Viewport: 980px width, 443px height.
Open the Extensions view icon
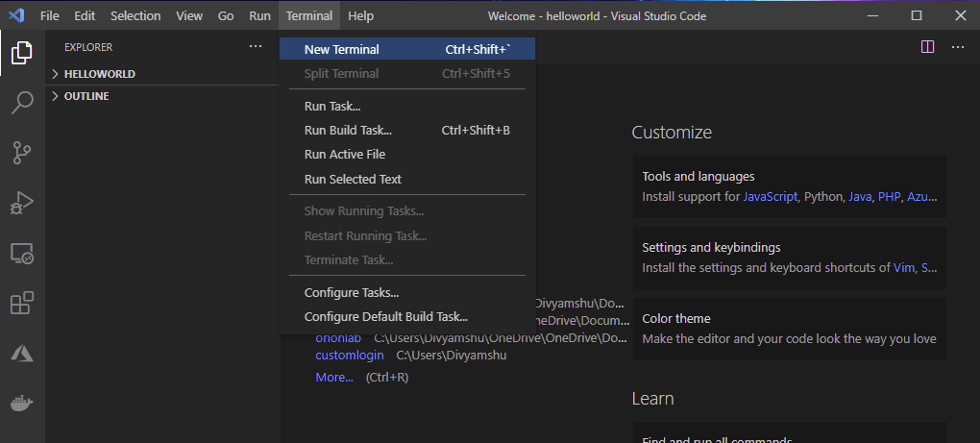pos(22,303)
